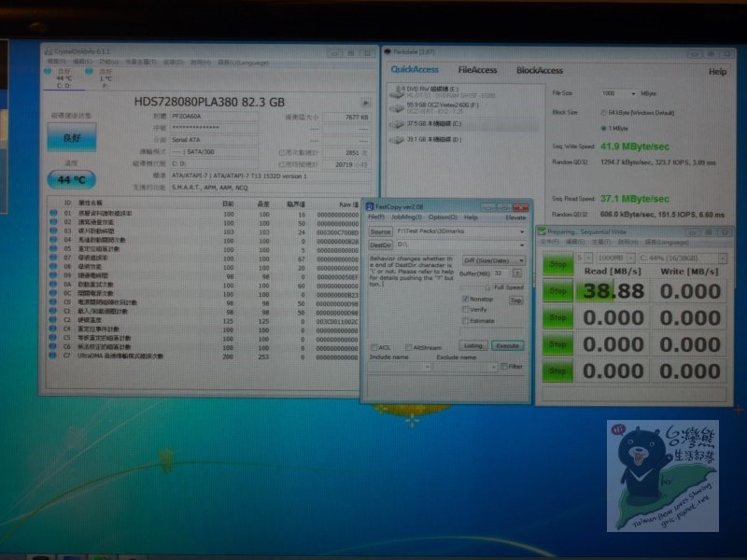Open the Language menu in CrystalDiskInfo
747x560 pixels.
[x=244, y=63]
